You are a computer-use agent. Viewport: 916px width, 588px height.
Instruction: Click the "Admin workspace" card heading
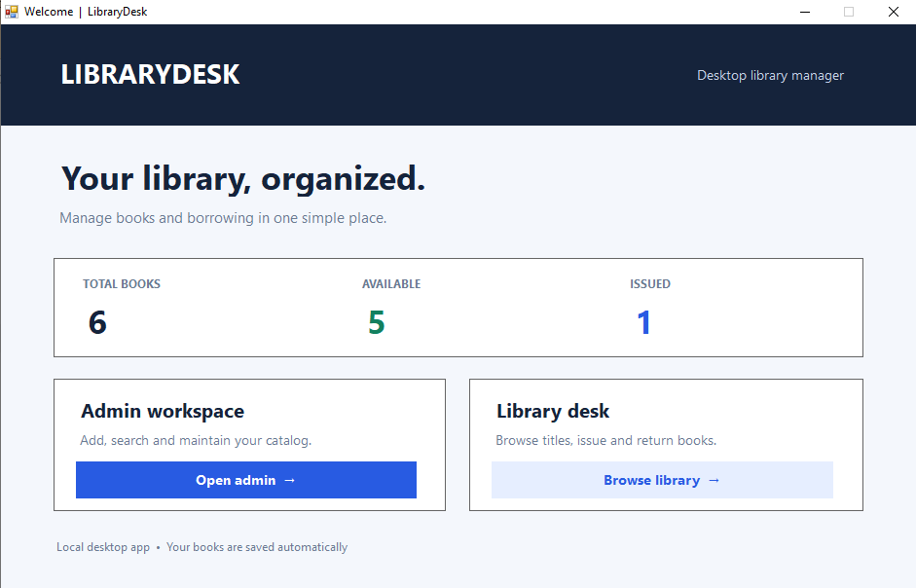[163, 412]
